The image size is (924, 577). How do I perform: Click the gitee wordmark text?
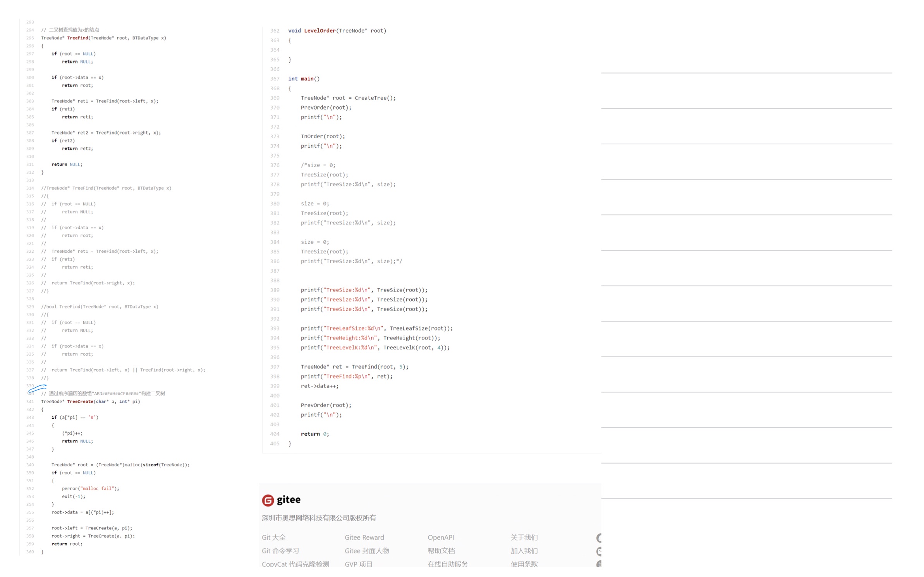click(288, 500)
